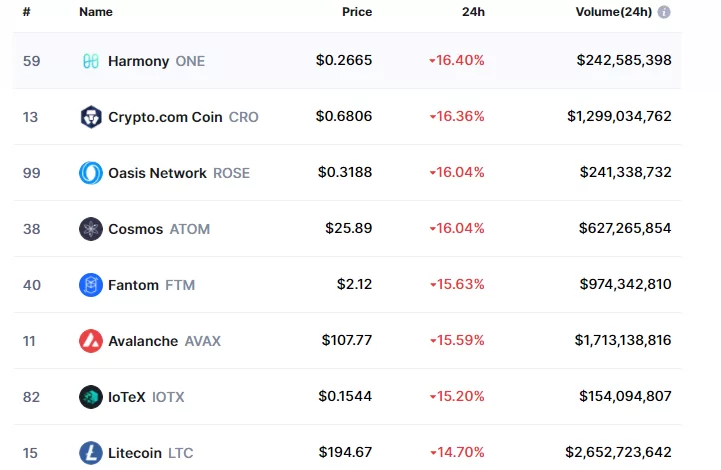This screenshot has width=721, height=470.
Task: Open the Oasis Network name link
Action: [157, 173]
